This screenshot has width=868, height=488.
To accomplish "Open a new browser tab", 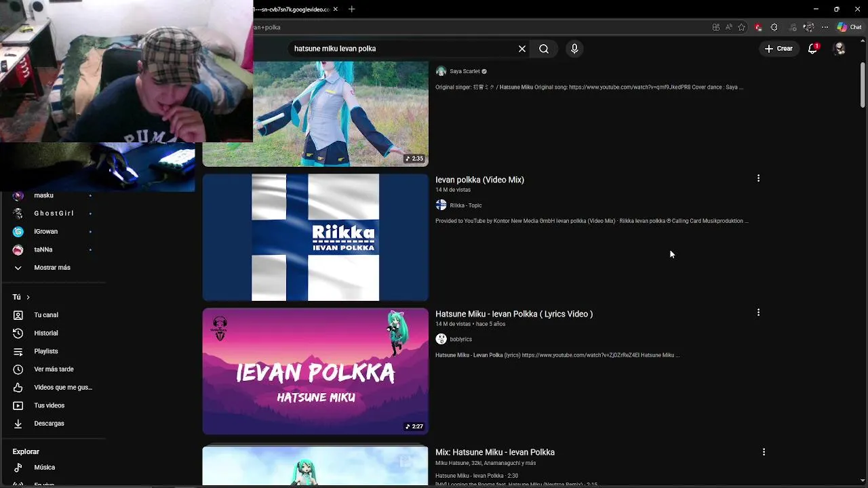I will tap(351, 9).
